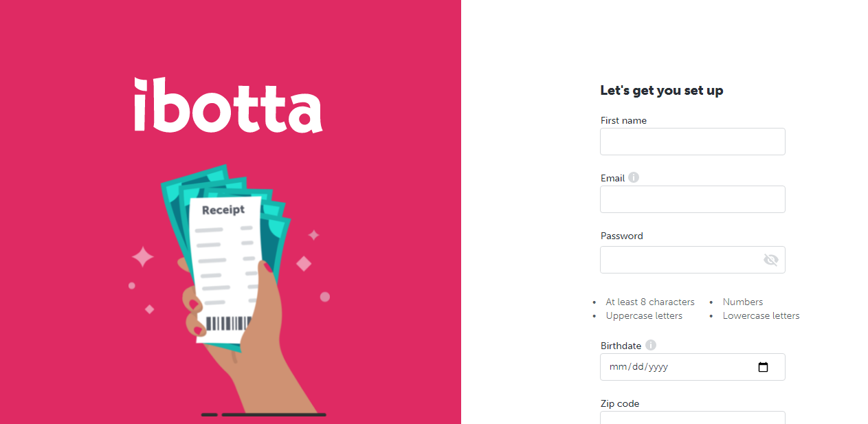Focus the Password input field
The height and width of the screenshot is (424, 868).
point(693,260)
